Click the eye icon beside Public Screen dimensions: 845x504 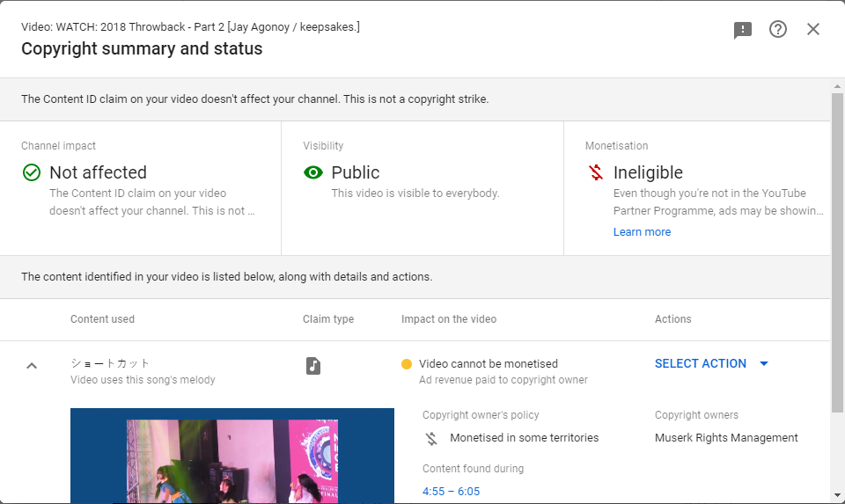tap(313, 172)
